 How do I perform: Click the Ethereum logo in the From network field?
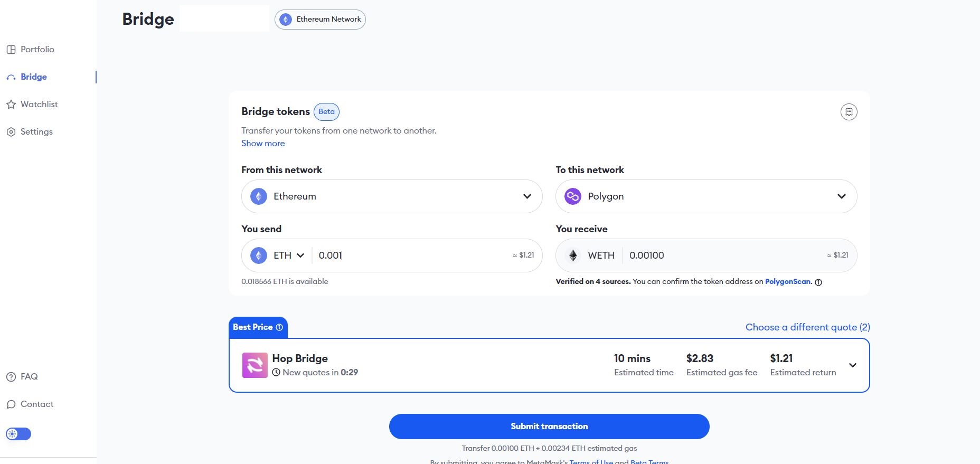click(259, 196)
